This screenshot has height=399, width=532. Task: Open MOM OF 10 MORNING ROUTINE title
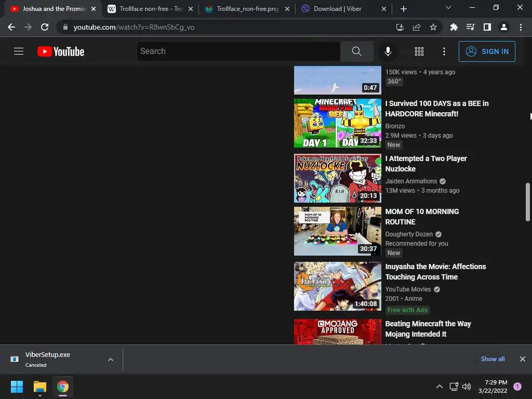point(422,217)
